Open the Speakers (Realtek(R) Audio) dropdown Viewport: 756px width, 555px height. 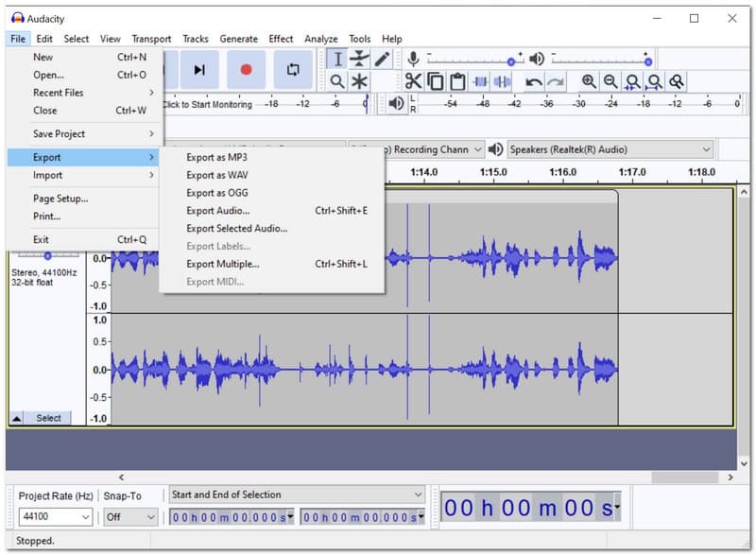(x=610, y=149)
